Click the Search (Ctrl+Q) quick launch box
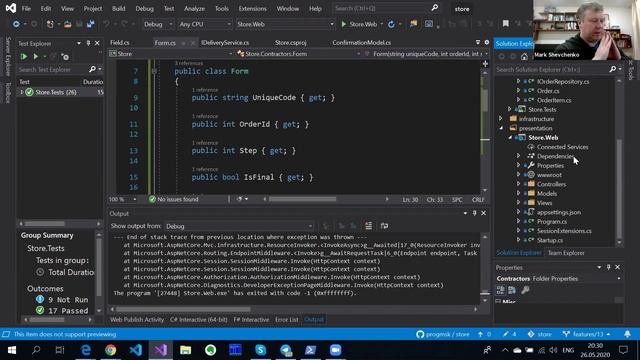This screenshot has width=640, height=360. pos(386,8)
